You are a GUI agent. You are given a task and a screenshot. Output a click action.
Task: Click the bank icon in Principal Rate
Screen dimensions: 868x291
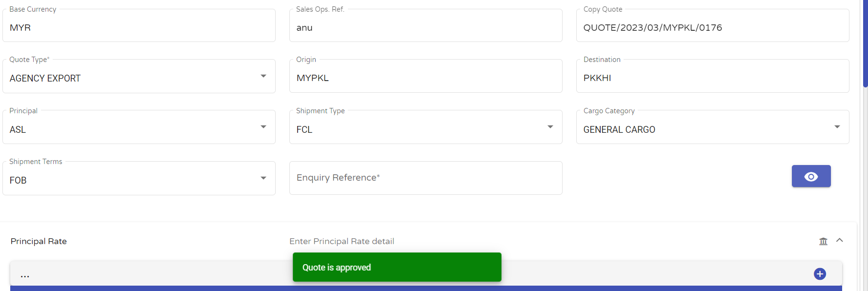[x=823, y=241]
